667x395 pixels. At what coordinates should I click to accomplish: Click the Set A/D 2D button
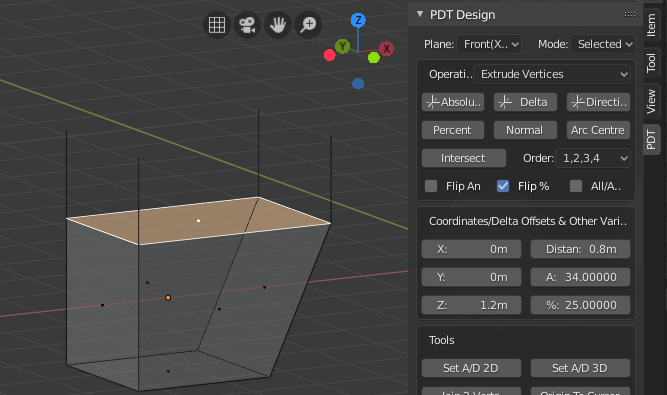[471, 368]
